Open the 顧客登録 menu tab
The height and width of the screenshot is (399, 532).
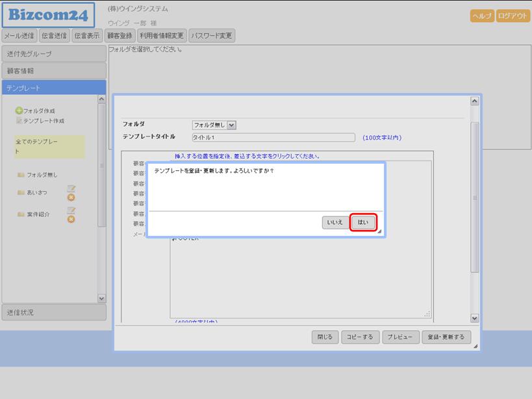click(120, 36)
